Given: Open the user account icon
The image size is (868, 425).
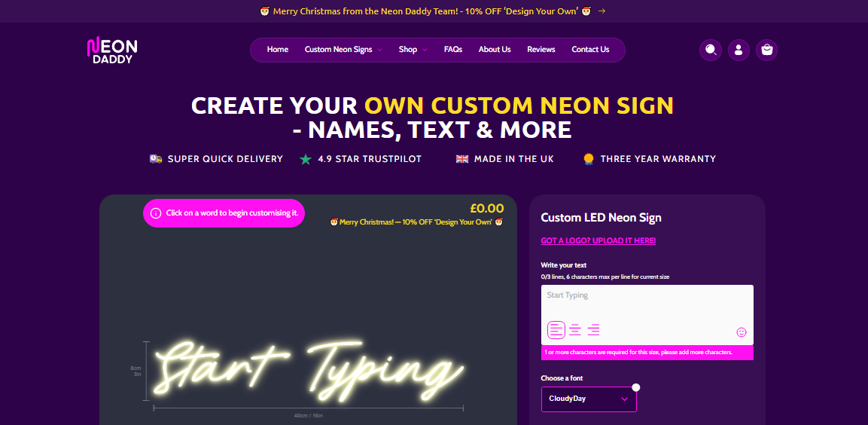Looking at the screenshot, I should click(x=739, y=50).
